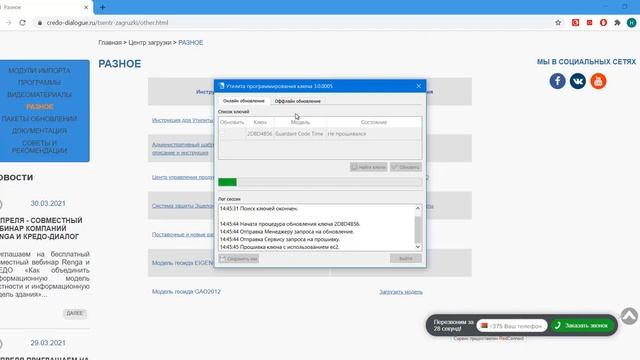
Task: Open the Административный шаблон link
Action: click(182, 149)
